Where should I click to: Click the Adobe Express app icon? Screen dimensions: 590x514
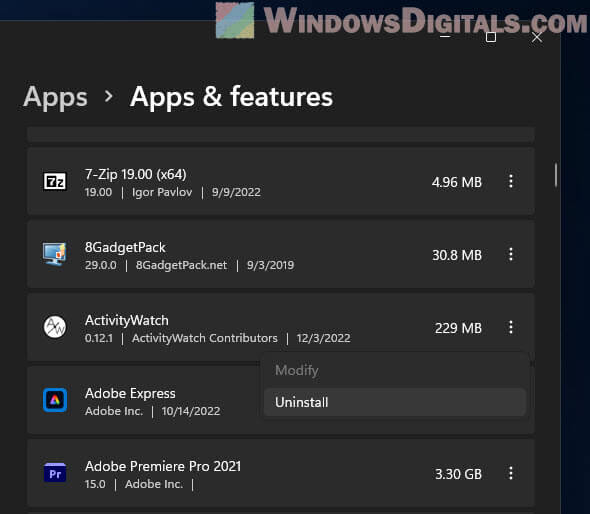[55, 400]
